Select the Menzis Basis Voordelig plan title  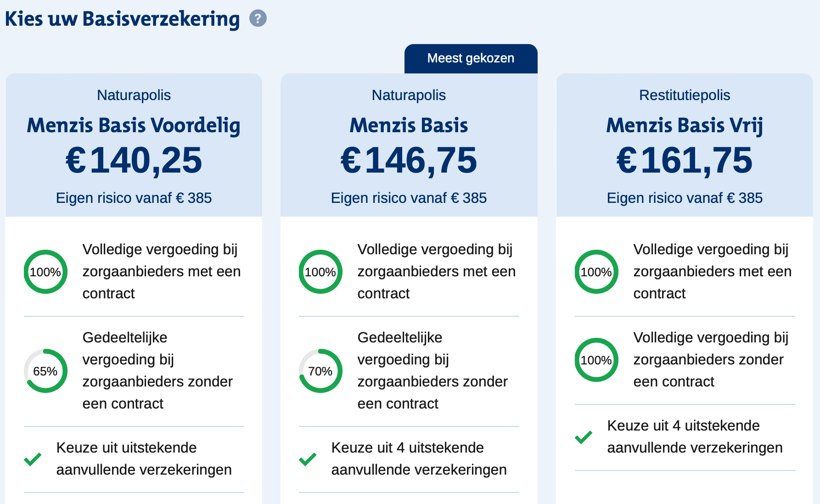click(x=134, y=125)
